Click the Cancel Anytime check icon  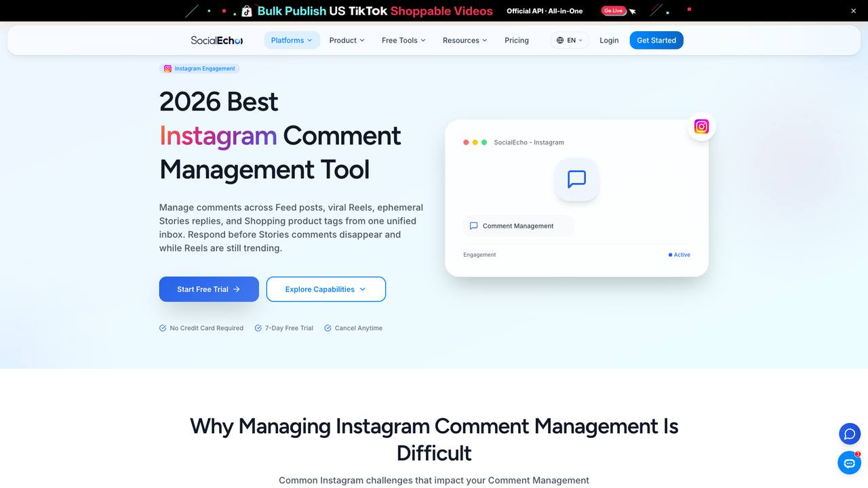pyautogui.click(x=328, y=328)
